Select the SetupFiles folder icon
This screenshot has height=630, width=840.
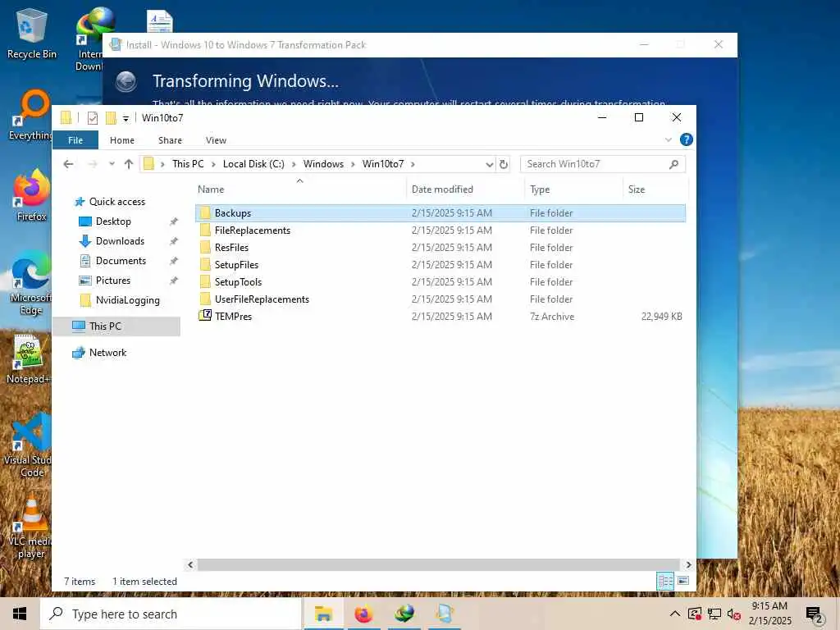205,264
